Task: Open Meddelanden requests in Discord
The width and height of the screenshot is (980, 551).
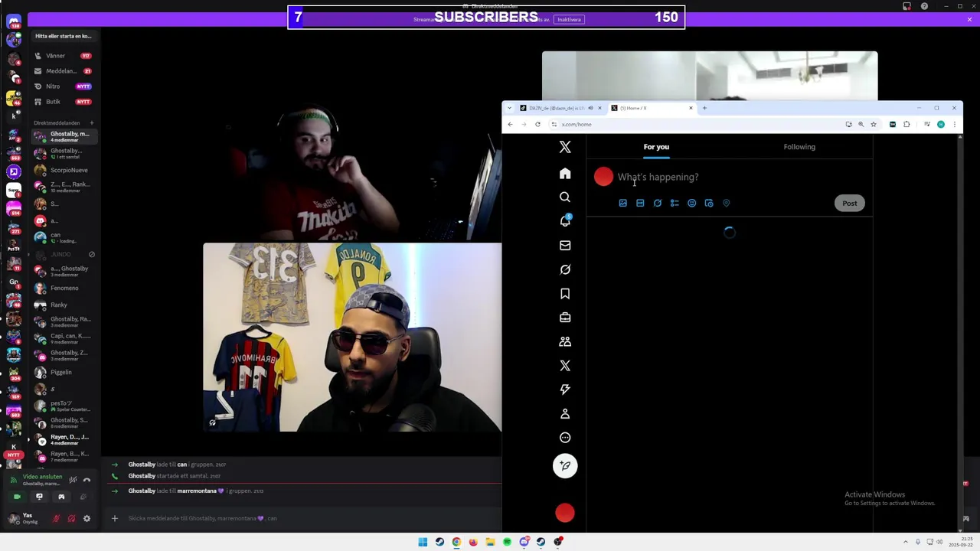Action: [63, 71]
